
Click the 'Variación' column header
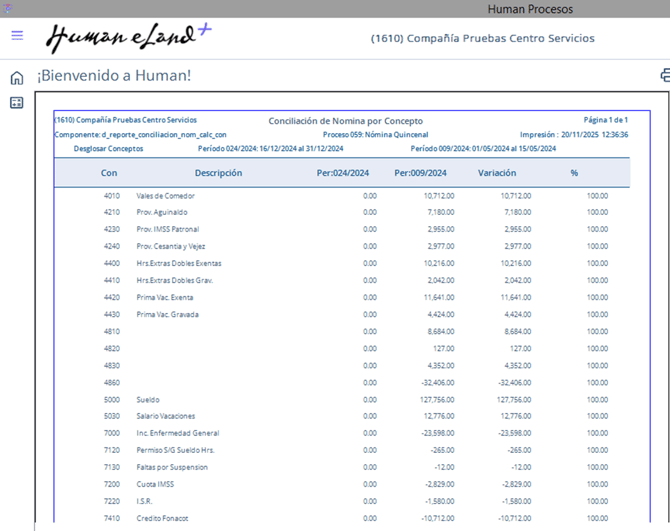[497, 173]
